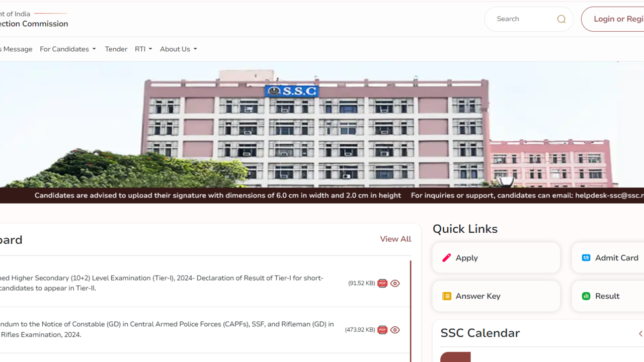Open PDF icon for Constable (GD) addendum notice
The image size is (644, 362).
tap(382, 330)
